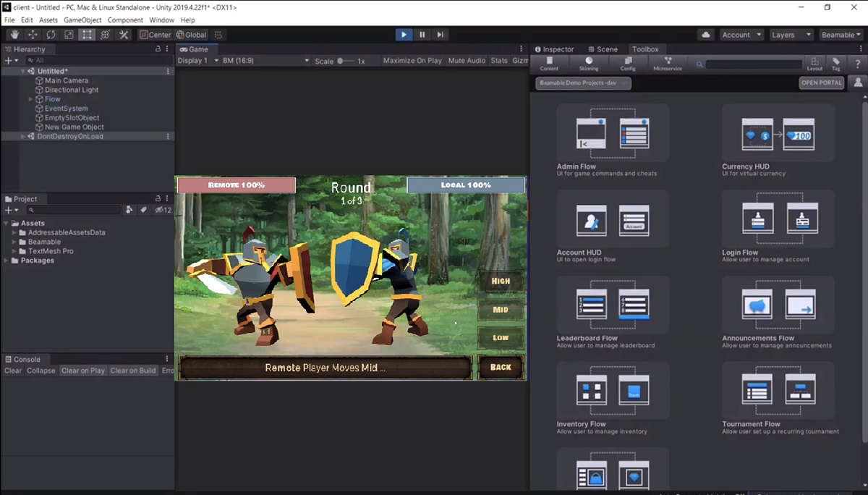868x495 pixels.
Task: Open Config in Toolbox
Action: tap(628, 64)
